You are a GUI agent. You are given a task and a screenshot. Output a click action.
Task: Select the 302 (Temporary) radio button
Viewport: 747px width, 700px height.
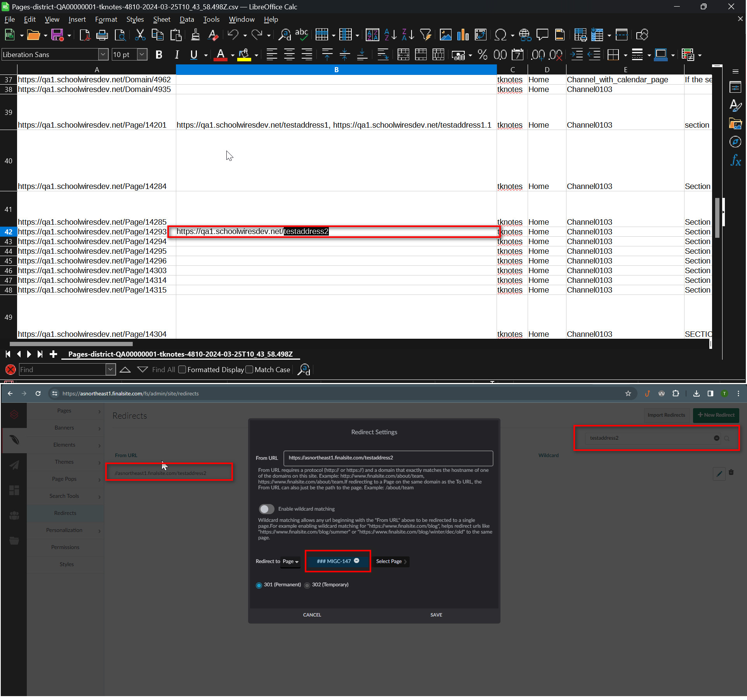(307, 585)
